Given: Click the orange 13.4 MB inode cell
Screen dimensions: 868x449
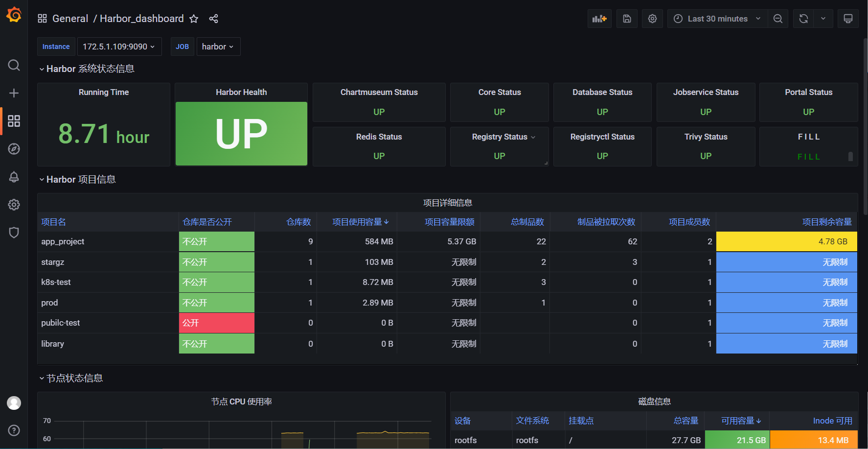Looking at the screenshot, I should 813,440.
